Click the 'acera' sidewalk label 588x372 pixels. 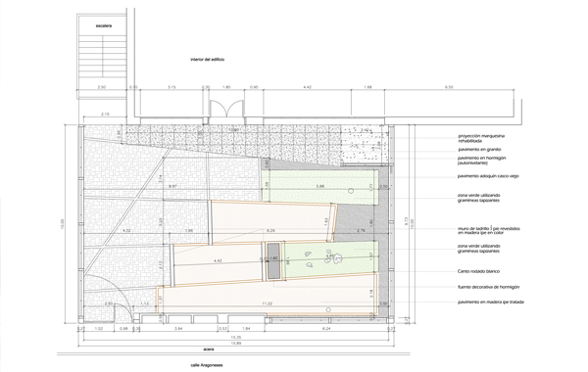[x=209, y=349]
